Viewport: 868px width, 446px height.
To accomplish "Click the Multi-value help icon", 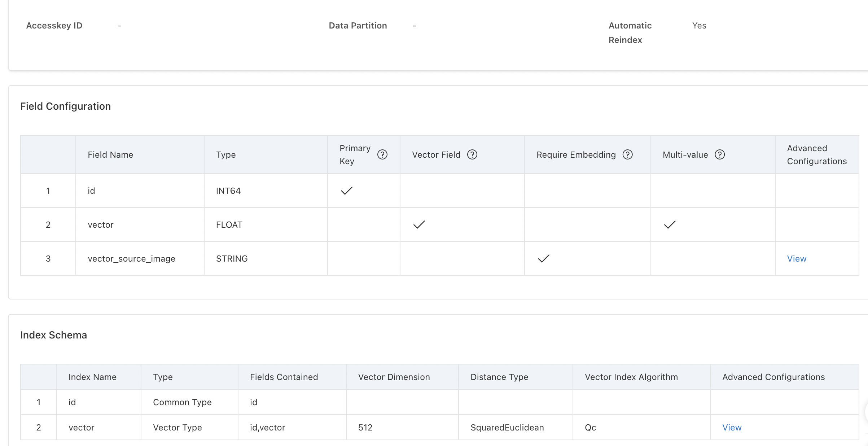I will [719, 155].
